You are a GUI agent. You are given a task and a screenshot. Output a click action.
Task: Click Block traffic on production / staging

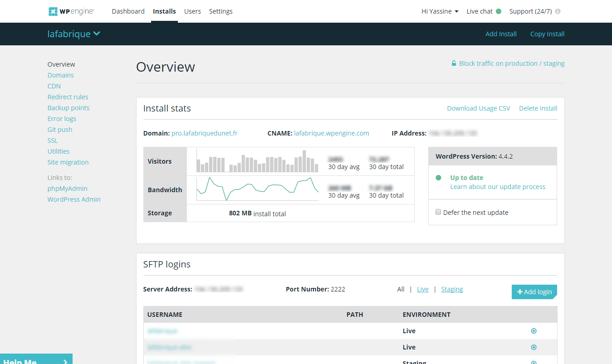point(512,63)
